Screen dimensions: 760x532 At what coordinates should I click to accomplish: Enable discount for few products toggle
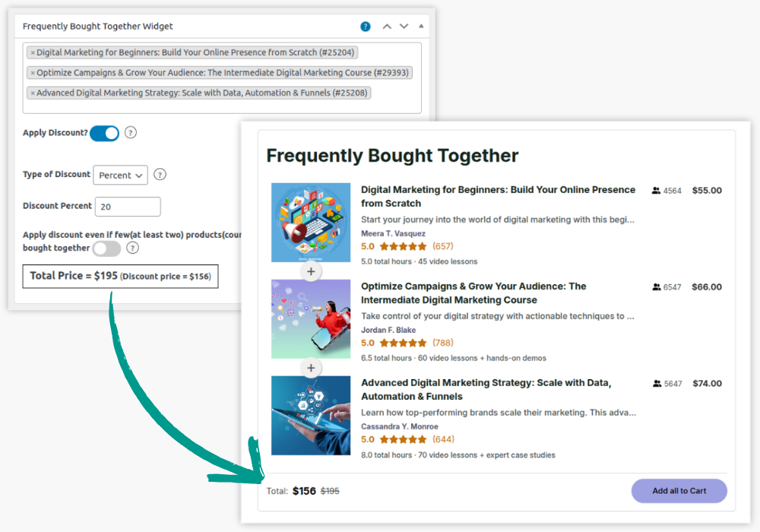tap(106, 249)
